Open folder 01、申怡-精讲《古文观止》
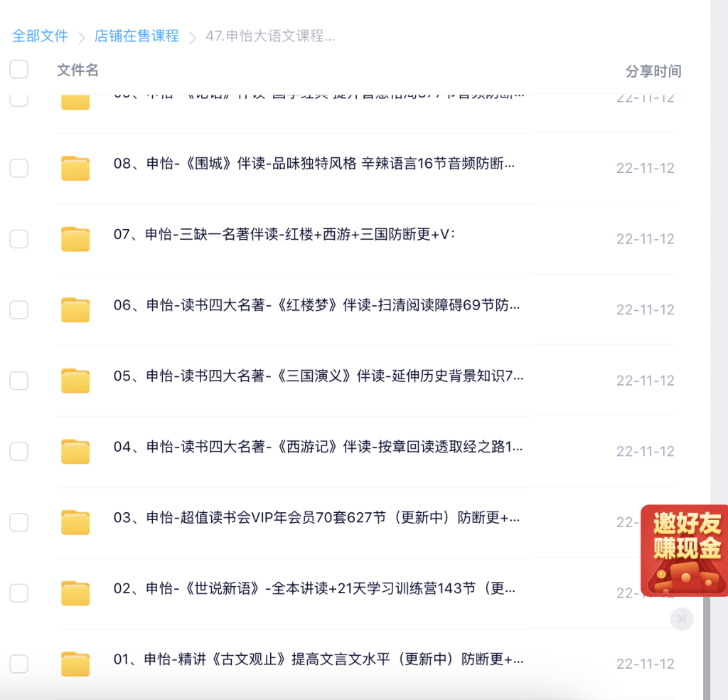728x700 pixels. click(318, 659)
